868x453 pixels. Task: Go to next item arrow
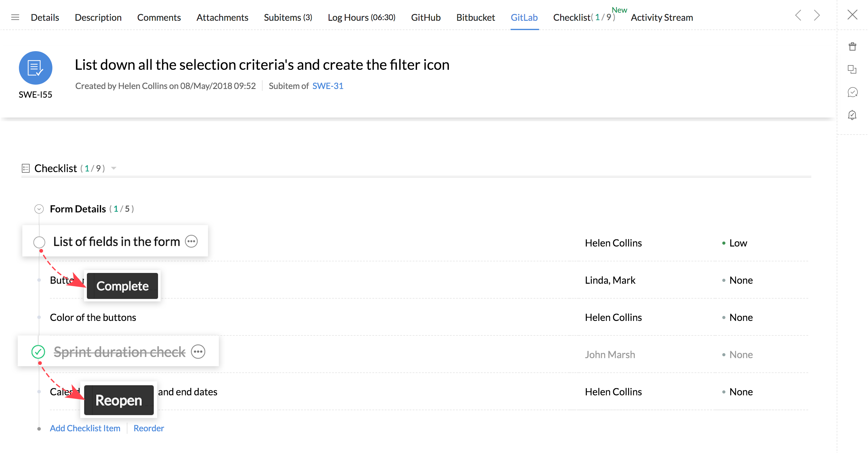coord(817,16)
